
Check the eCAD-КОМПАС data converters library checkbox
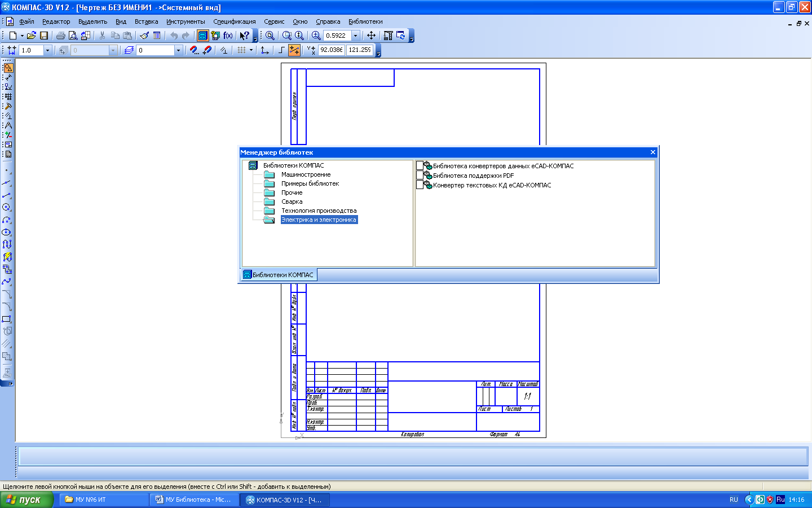pyautogui.click(x=420, y=166)
